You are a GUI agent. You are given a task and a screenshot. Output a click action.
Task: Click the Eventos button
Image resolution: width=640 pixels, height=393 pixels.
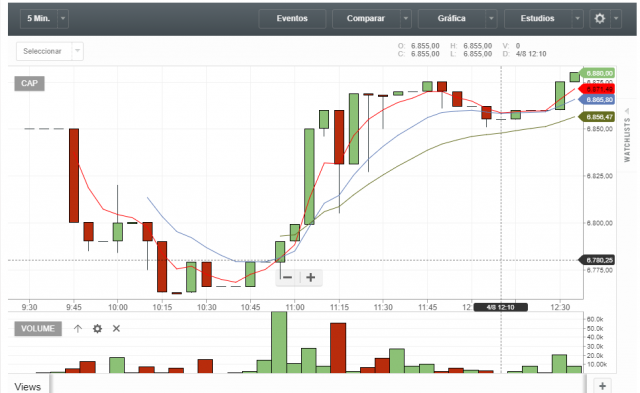tap(292, 18)
